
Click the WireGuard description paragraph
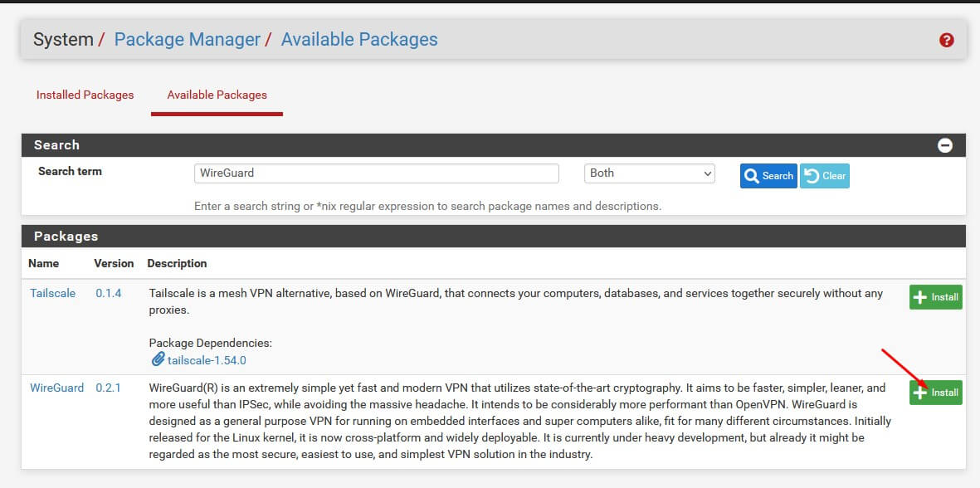(x=520, y=421)
